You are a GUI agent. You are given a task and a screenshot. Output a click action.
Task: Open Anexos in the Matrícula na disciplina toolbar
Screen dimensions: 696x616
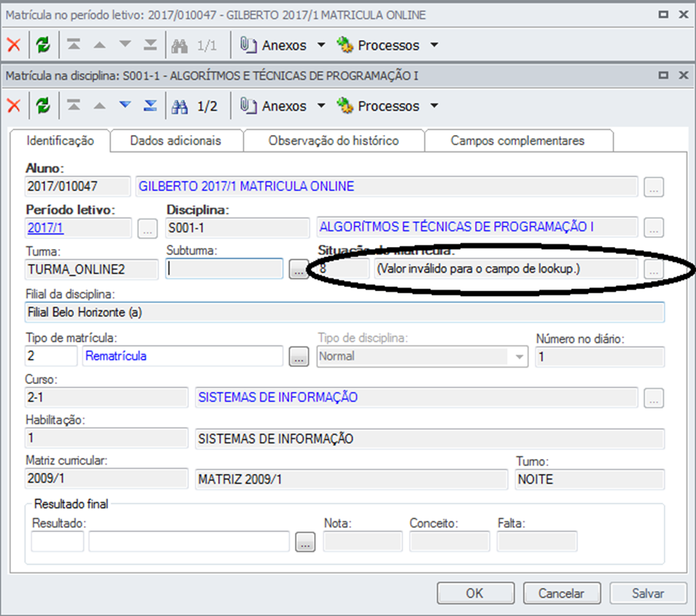(274, 106)
